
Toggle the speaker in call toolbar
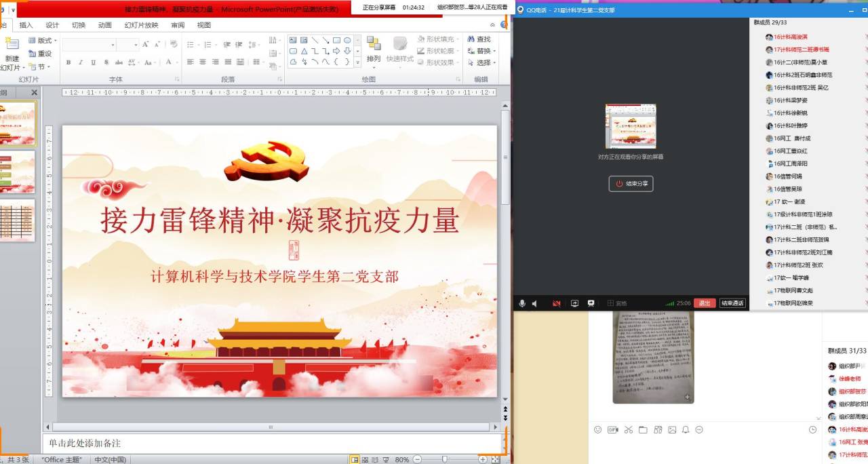(x=534, y=303)
